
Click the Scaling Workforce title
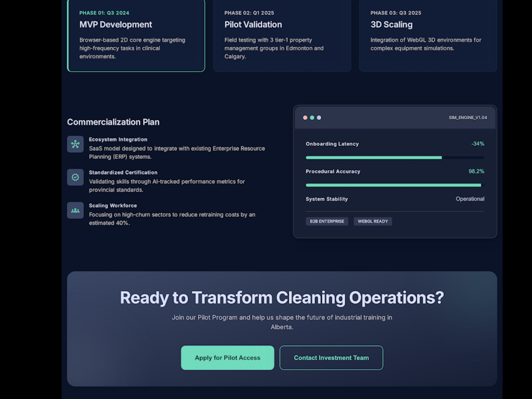113,205
